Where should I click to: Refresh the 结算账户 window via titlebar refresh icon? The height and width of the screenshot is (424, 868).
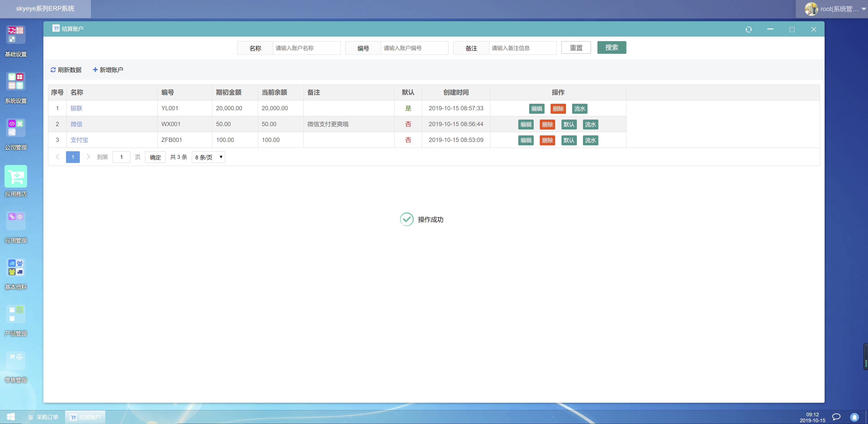tap(749, 29)
